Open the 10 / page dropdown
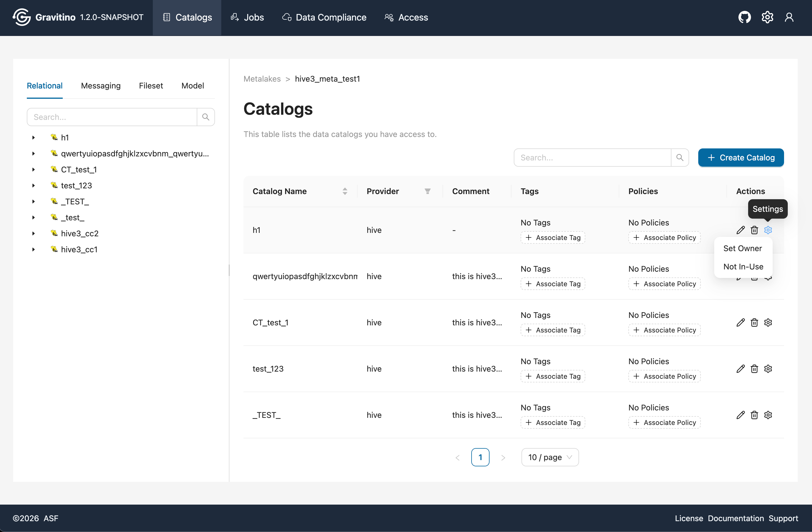 [549, 457]
